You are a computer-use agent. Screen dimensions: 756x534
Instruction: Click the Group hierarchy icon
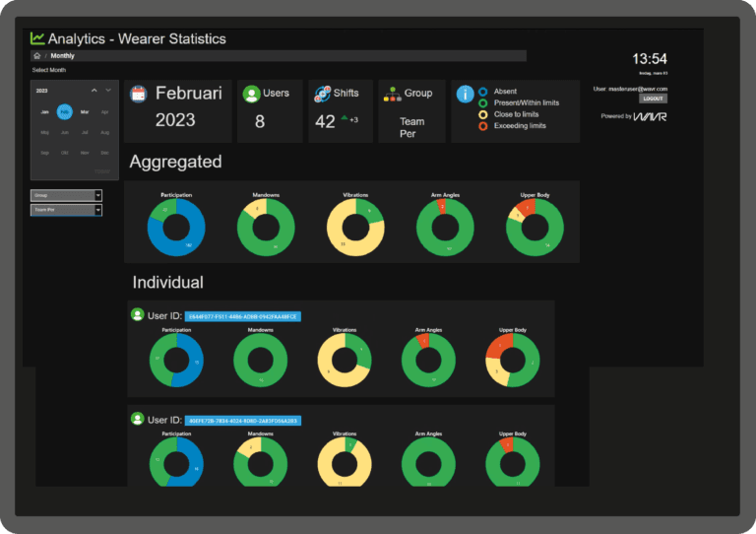point(392,94)
